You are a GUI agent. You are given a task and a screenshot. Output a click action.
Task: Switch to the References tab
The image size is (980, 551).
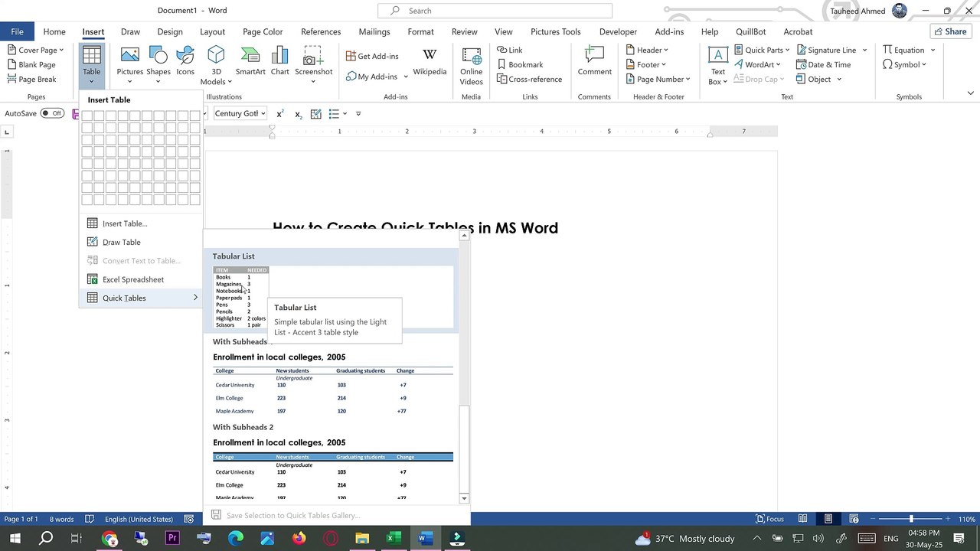[321, 31]
